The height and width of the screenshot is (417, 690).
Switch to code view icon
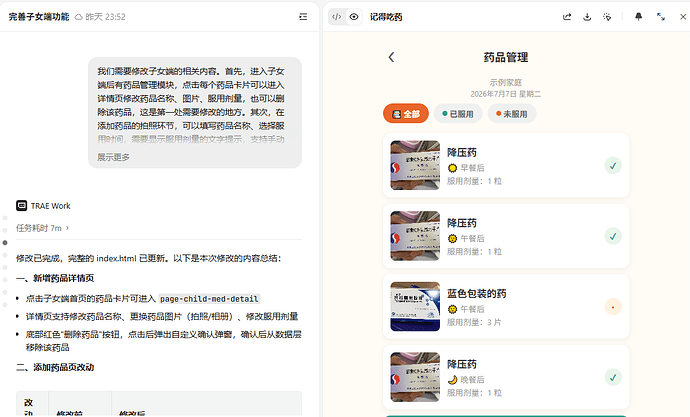pos(337,17)
